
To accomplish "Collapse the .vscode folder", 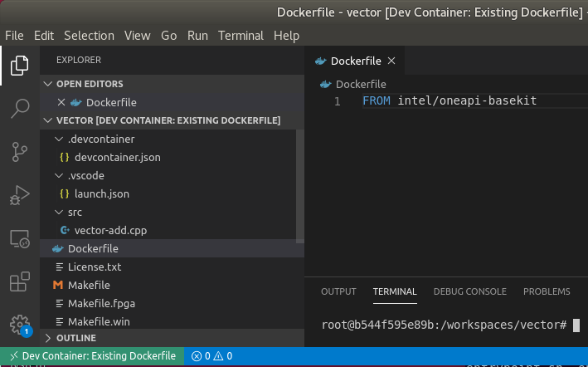I will (x=58, y=175).
